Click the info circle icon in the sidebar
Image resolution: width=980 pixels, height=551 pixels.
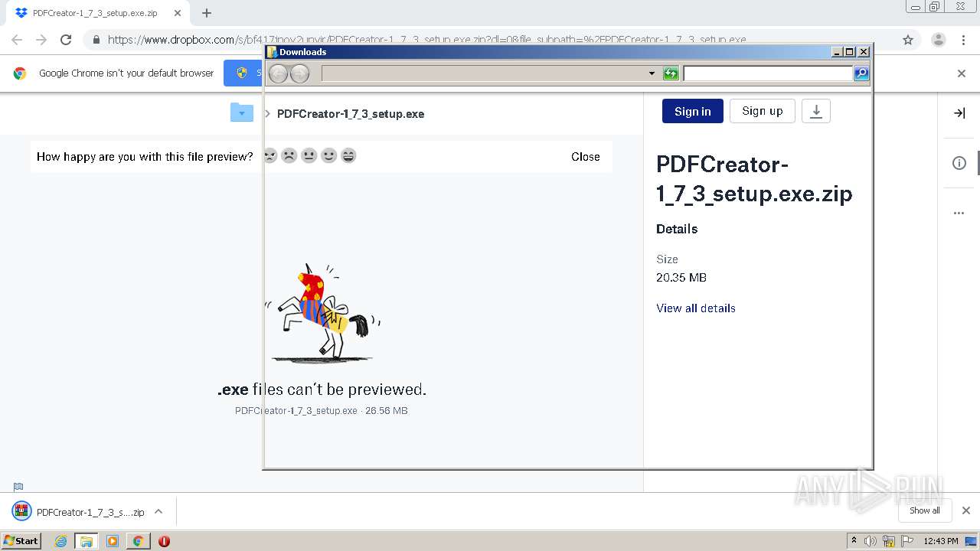pyautogui.click(x=959, y=163)
